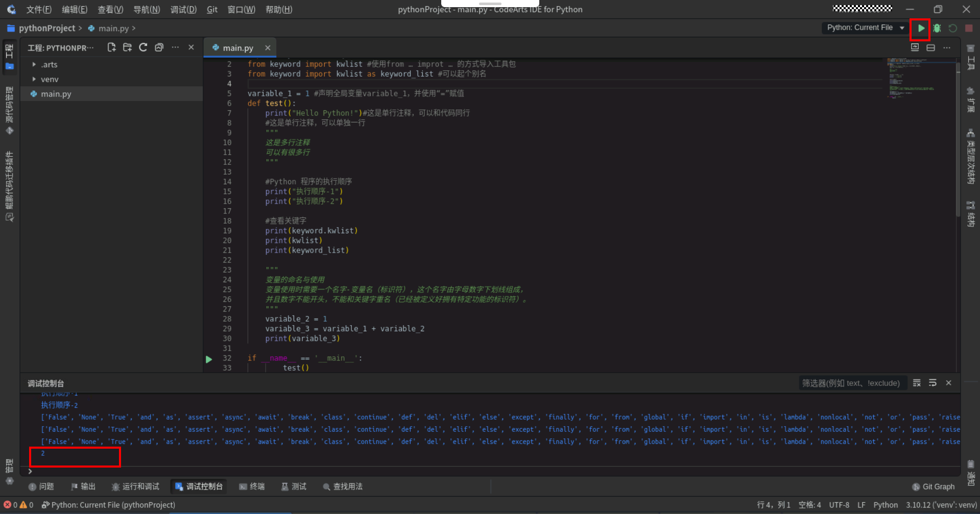Refresh the project explorer
The height and width of the screenshot is (514, 980).
pos(143,47)
